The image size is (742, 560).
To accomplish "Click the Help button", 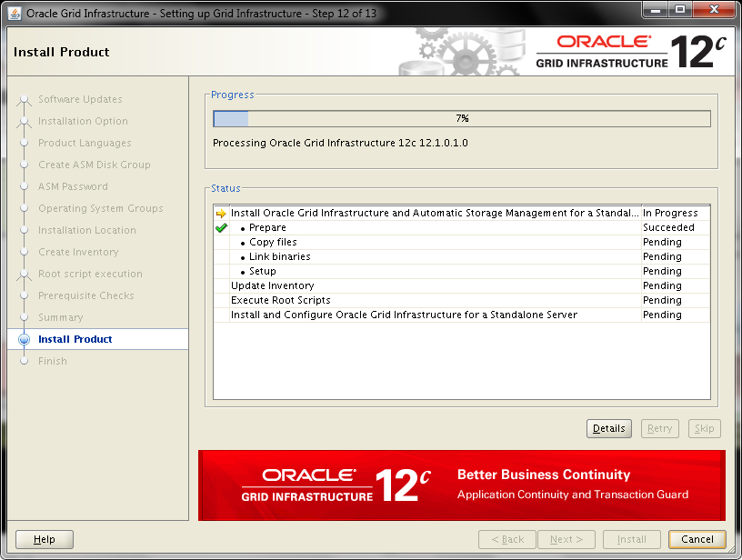I will (44, 538).
